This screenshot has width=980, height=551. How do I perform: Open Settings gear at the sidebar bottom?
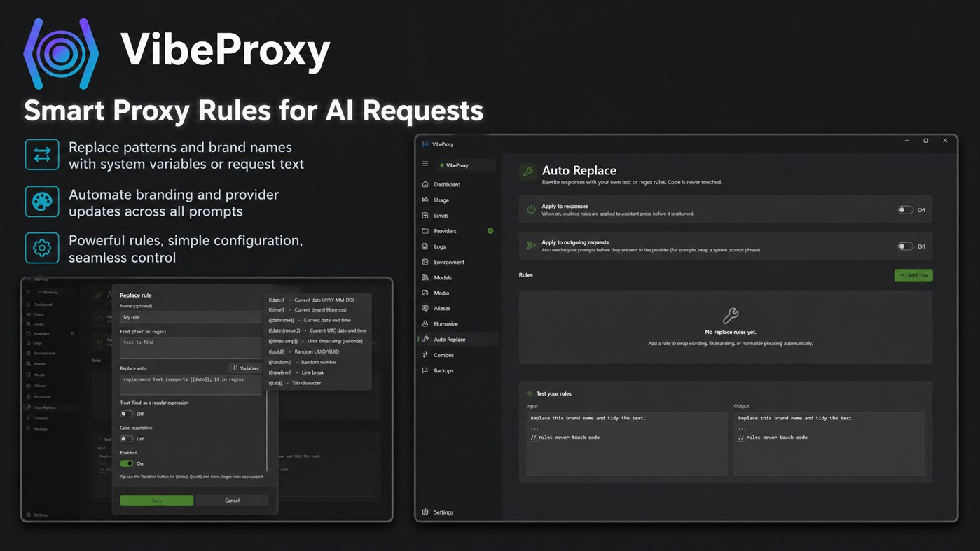coord(425,512)
